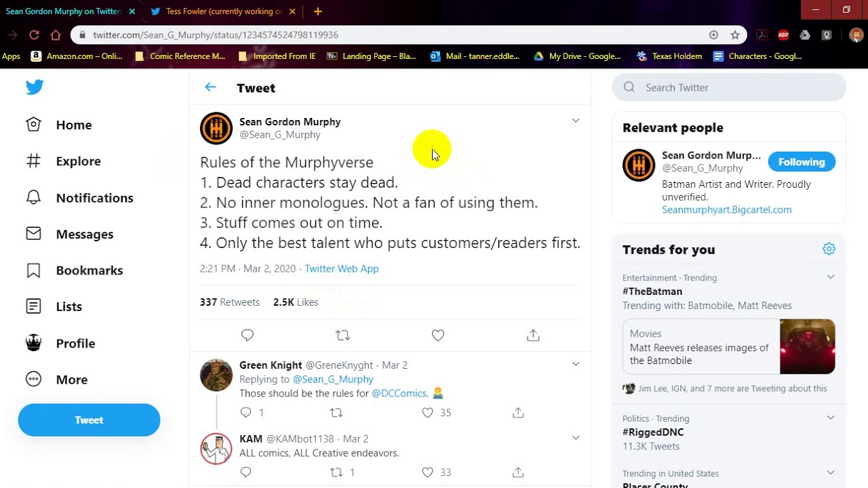Like the Murphyverse rules tweet
The image size is (868, 488).
point(438,335)
